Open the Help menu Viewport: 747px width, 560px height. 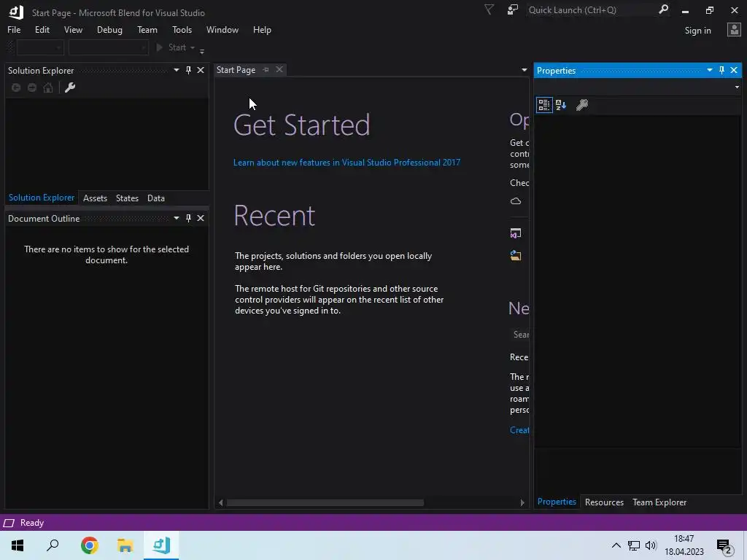[x=262, y=29]
